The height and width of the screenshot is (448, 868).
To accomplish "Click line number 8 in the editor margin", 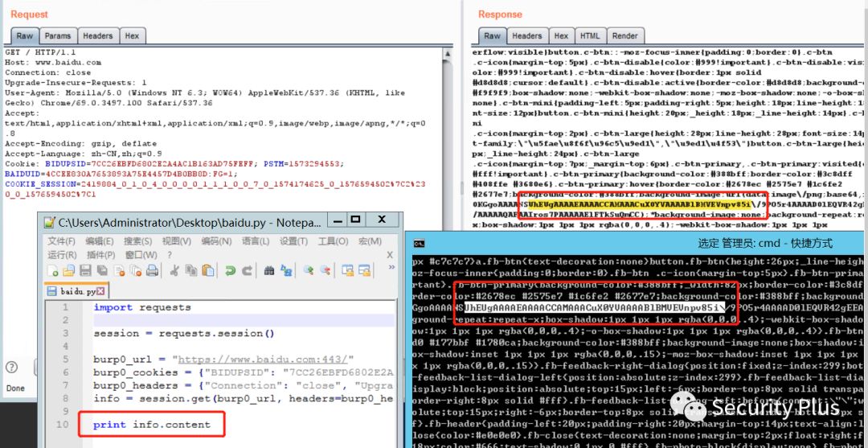I will pos(65,398).
